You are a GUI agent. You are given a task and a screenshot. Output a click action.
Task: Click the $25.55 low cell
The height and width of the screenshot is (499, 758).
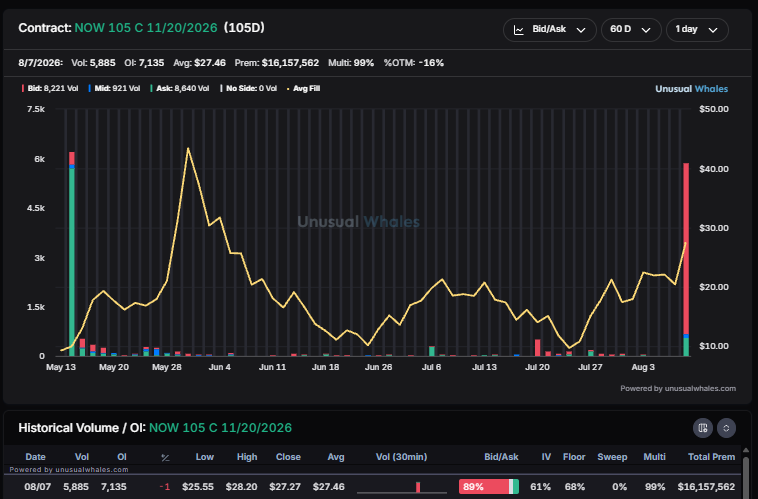[x=198, y=487]
